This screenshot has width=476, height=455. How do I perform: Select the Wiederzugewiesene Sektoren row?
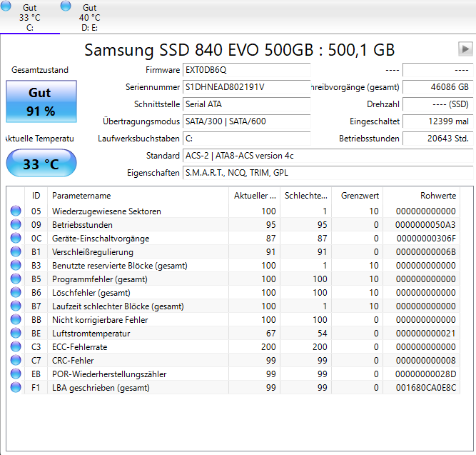pos(233,211)
